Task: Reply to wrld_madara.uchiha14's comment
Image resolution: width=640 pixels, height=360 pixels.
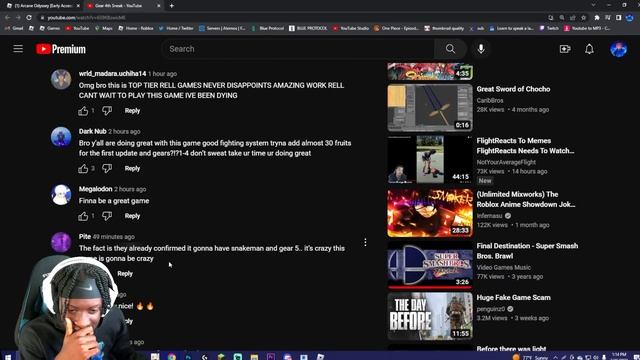Action: pyautogui.click(x=132, y=111)
